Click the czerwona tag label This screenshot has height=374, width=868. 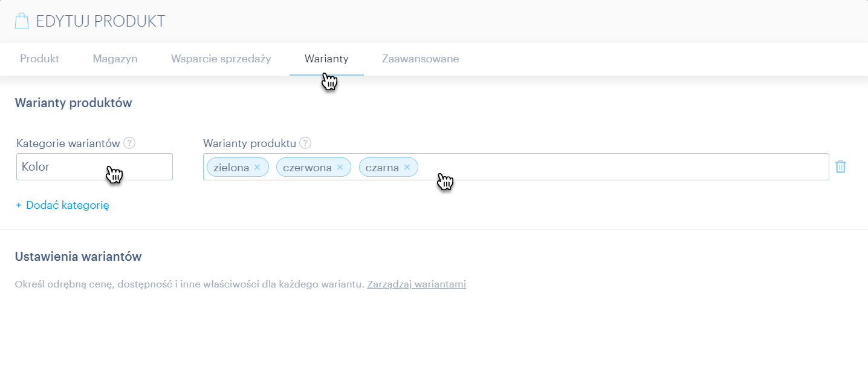click(307, 168)
